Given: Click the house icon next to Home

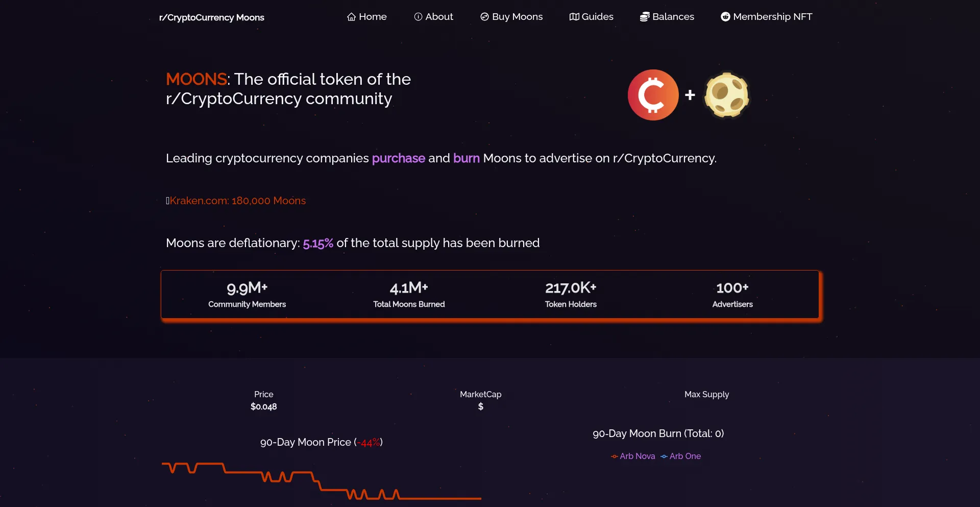Looking at the screenshot, I should [351, 16].
